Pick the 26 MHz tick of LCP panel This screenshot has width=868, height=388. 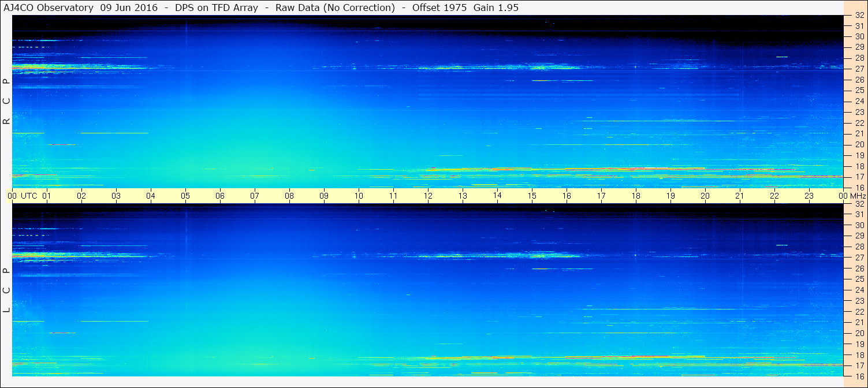pos(859,268)
